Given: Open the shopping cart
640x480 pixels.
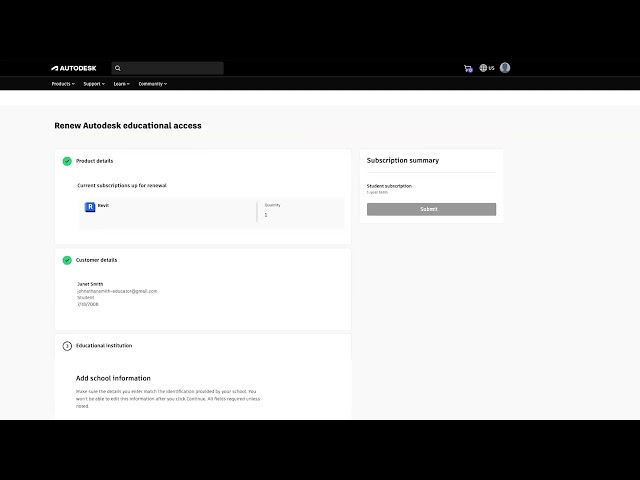Looking at the screenshot, I should point(468,68).
